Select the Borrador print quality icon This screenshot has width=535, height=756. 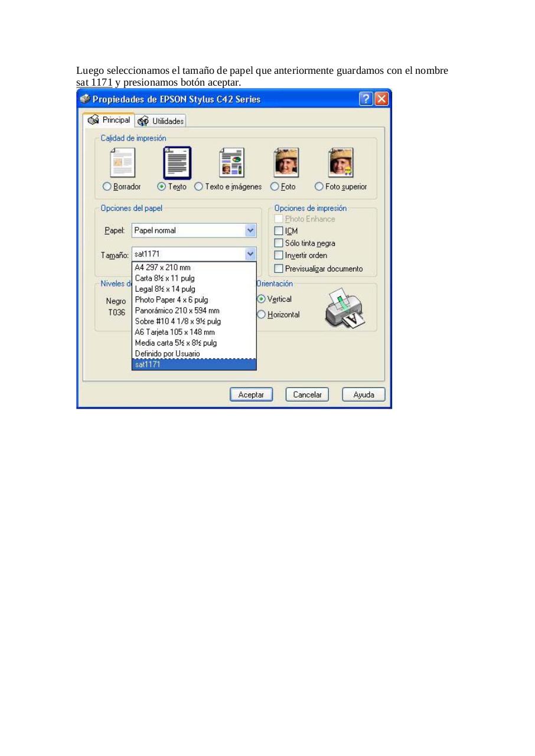[x=122, y=162]
